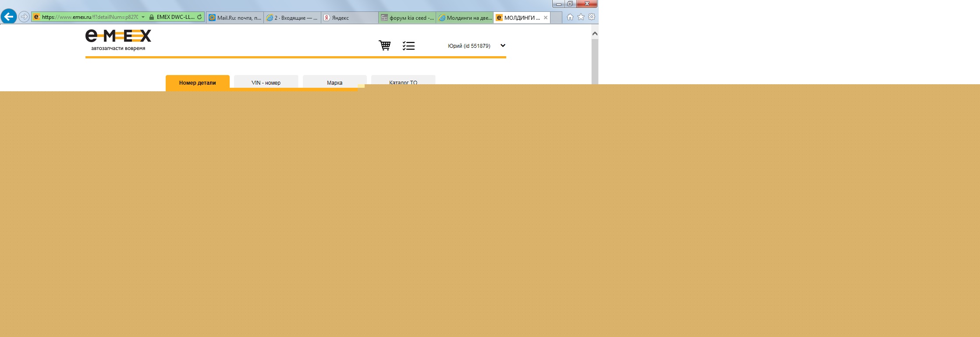Click the security padlock icon
Screen dimensions: 980x337
pos(151,17)
